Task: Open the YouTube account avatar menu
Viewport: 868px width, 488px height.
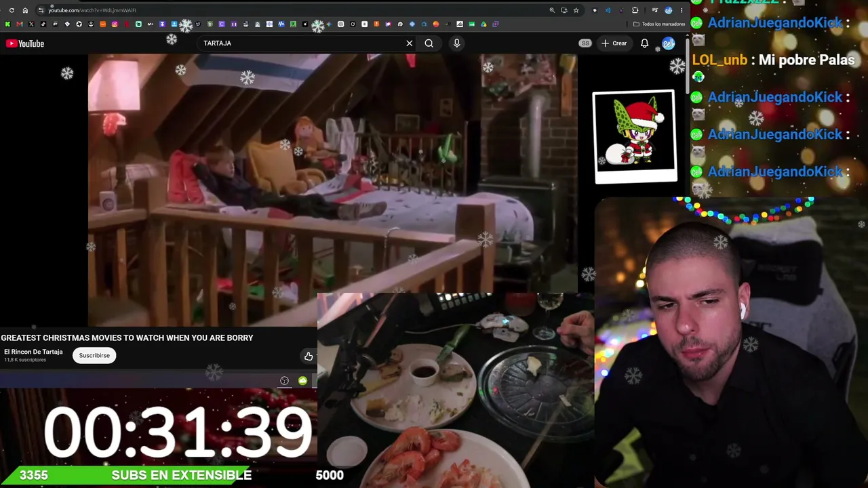Action: pos(669,43)
